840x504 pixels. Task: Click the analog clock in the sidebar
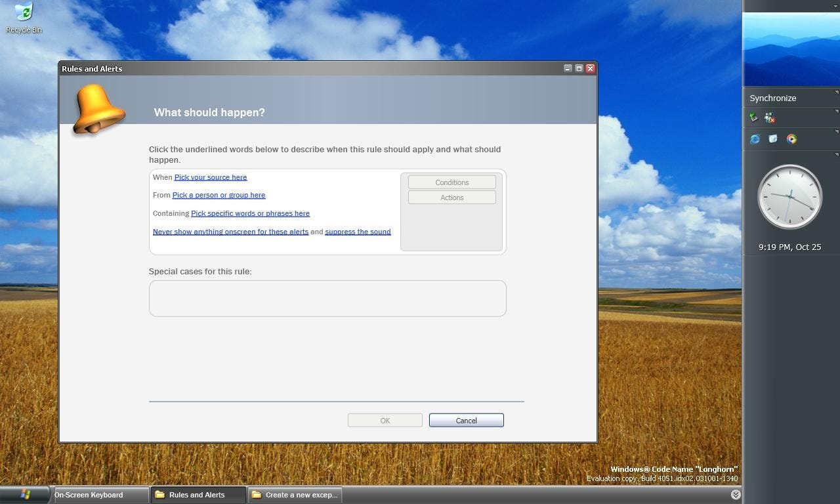pos(789,196)
